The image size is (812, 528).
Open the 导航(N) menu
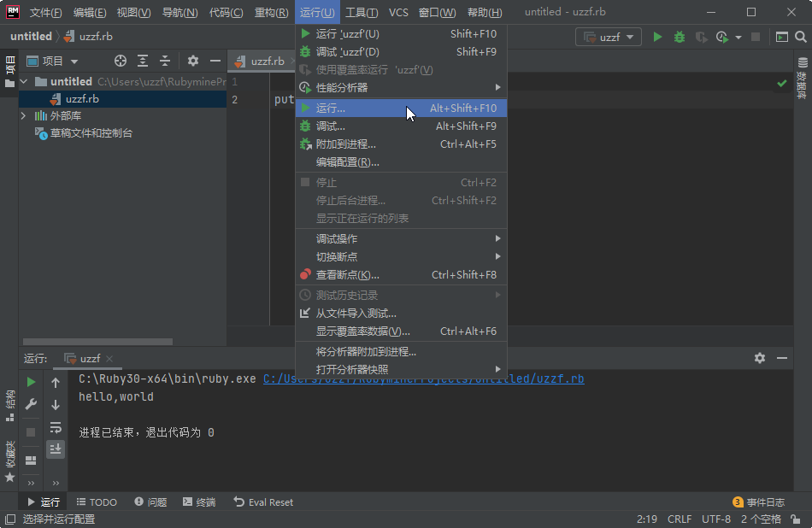pyautogui.click(x=179, y=12)
